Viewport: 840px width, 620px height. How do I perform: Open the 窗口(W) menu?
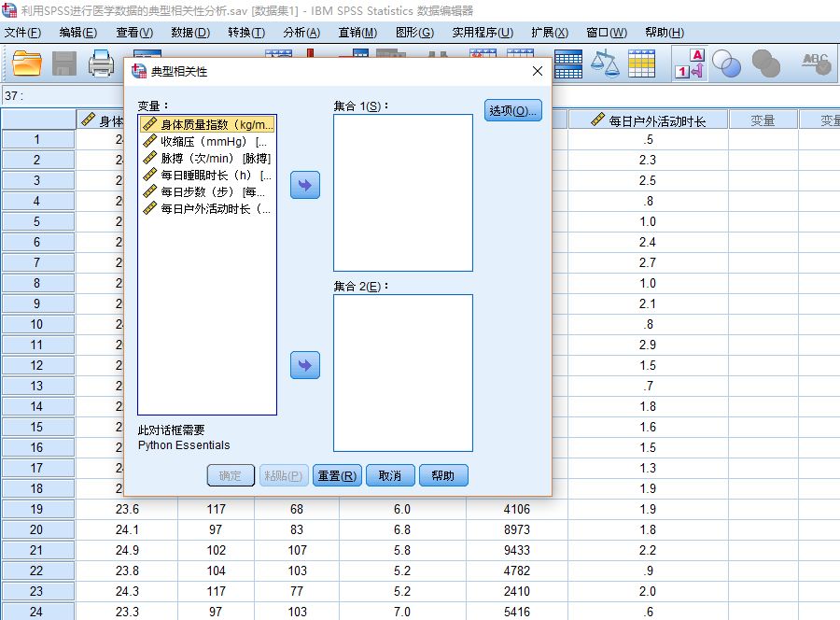607,33
